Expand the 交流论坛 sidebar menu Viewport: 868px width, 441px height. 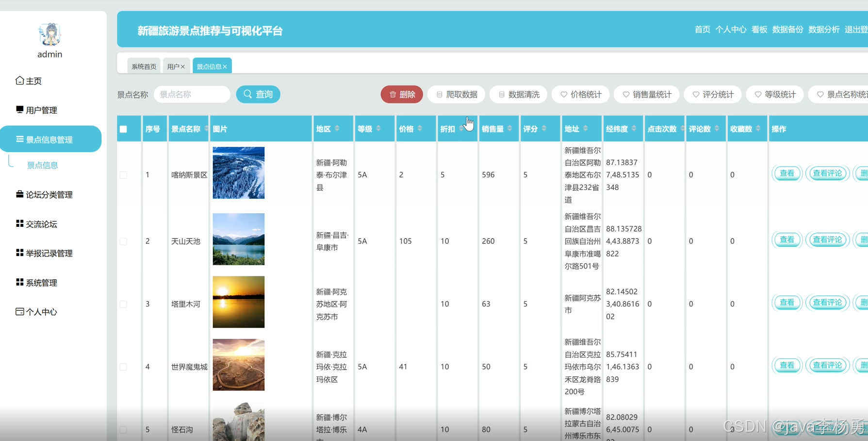click(36, 224)
